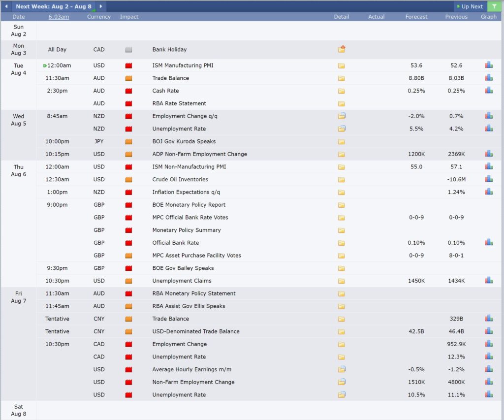Open detail for BOE Gov Bailey Speaks
Screen dimensions: 504x420
pyautogui.click(x=342, y=268)
